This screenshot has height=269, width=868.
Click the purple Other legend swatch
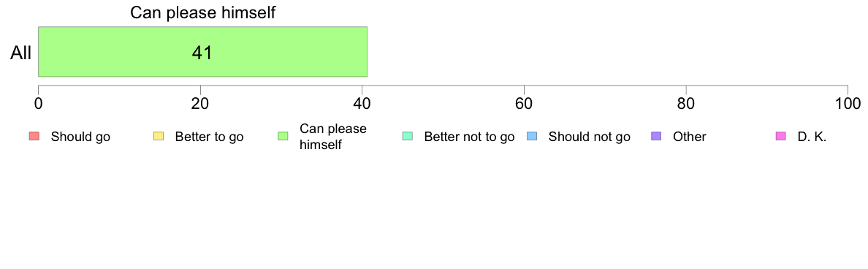pyautogui.click(x=657, y=137)
